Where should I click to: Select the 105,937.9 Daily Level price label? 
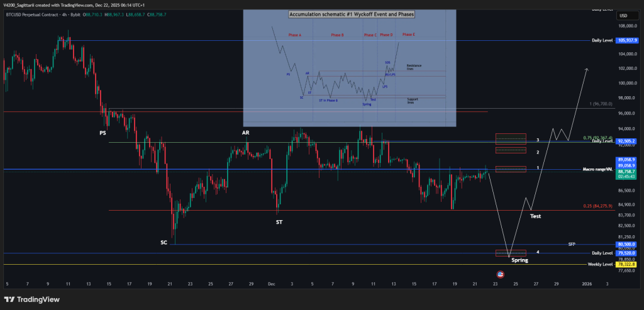pos(627,41)
